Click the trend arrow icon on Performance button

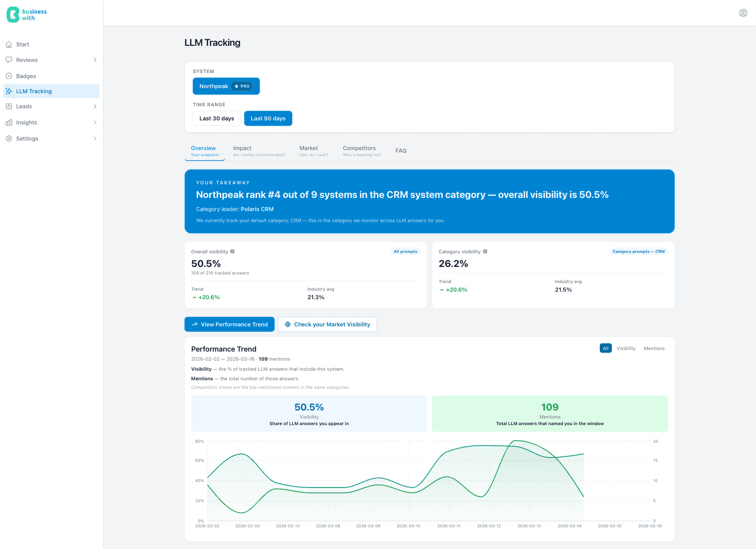(195, 324)
